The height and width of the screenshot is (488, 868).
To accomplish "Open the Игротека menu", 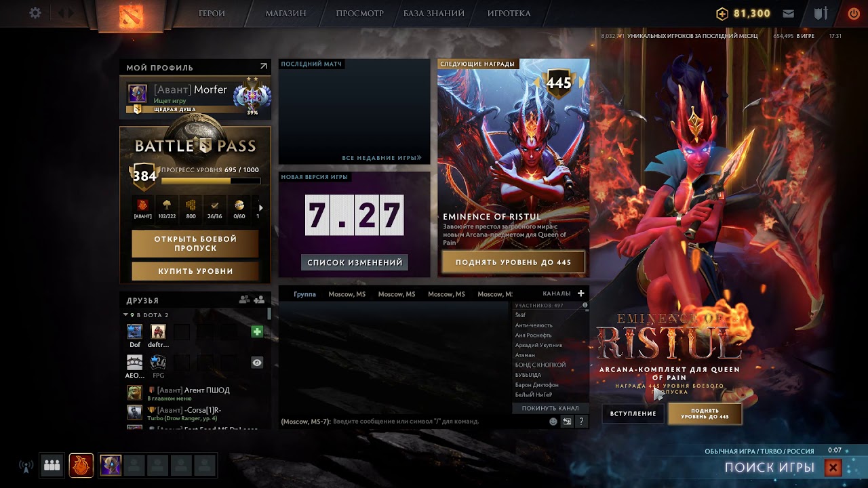I will tap(509, 14).
